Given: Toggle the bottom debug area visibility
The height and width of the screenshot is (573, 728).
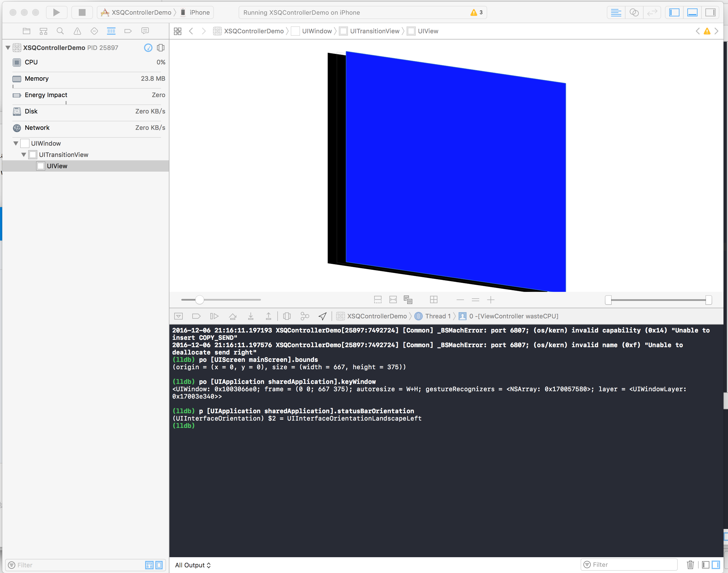Looking at the screenshot, I should (x=692, y=12).
